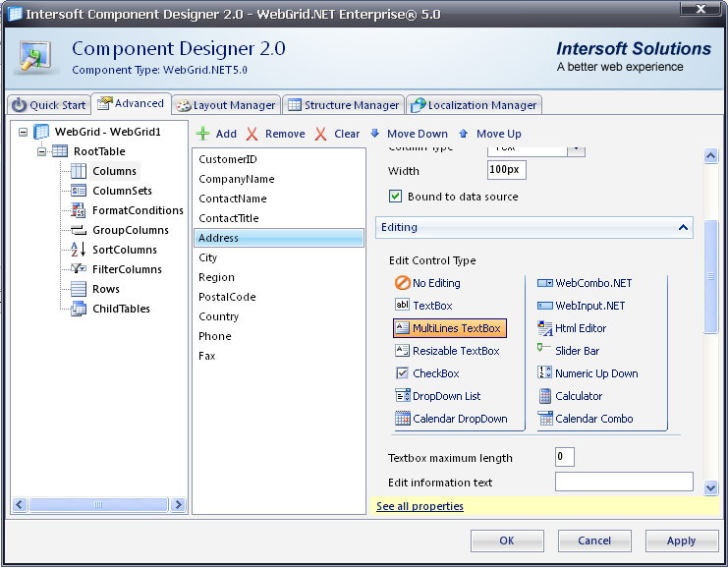
Task: Choose Calendar Combo edit control
Action: coord(585,419)
